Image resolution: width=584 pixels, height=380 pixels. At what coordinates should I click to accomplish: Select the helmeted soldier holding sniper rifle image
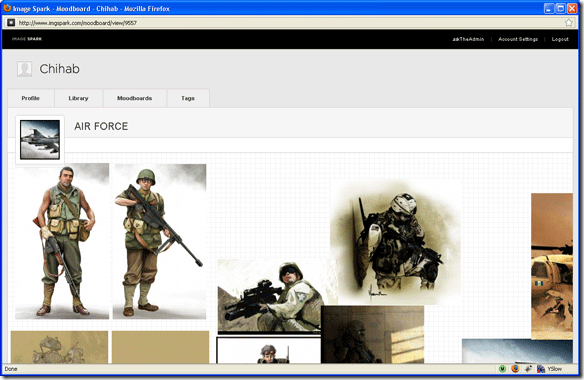click(159, 241)
